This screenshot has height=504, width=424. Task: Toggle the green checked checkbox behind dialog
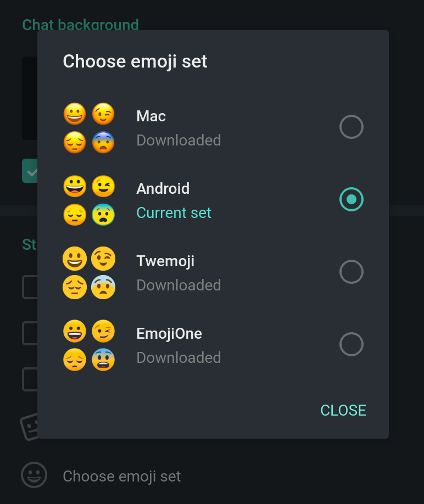[30, 171]
